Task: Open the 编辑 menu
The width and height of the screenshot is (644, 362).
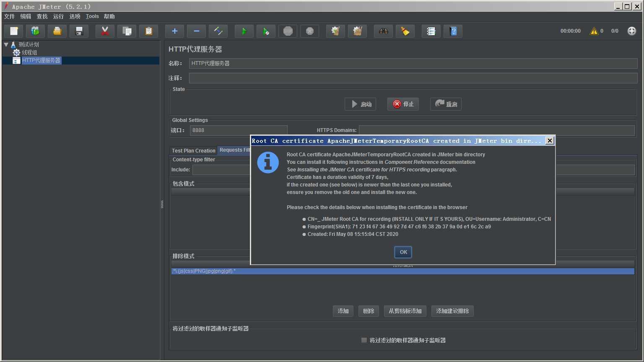Action: click(26, 16)
